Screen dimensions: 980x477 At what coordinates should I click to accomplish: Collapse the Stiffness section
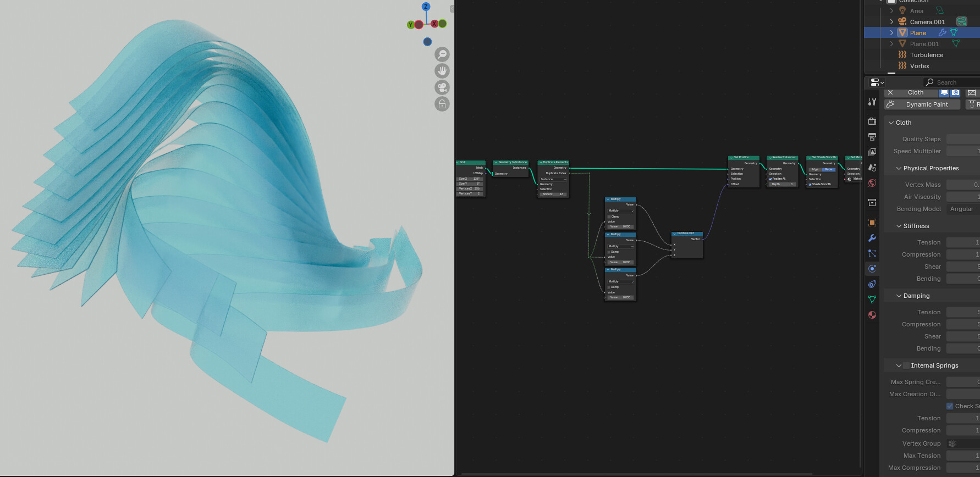[899, 226]
